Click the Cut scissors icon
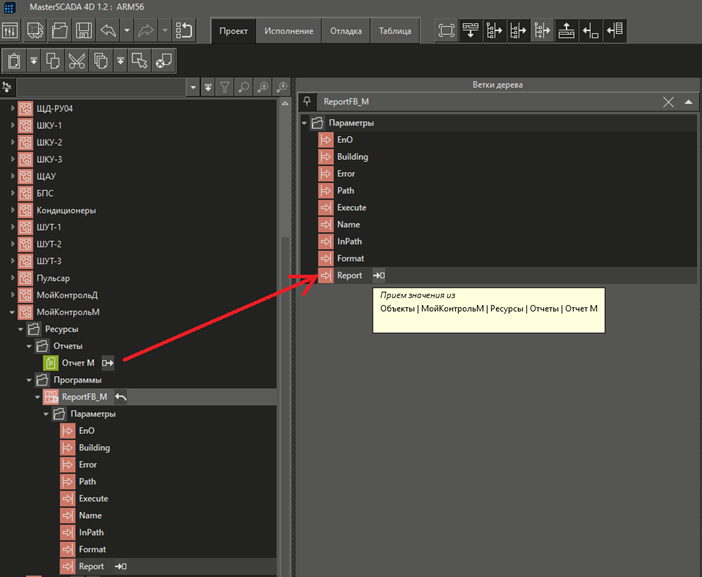The image size is (702, 577). (77, 61)
